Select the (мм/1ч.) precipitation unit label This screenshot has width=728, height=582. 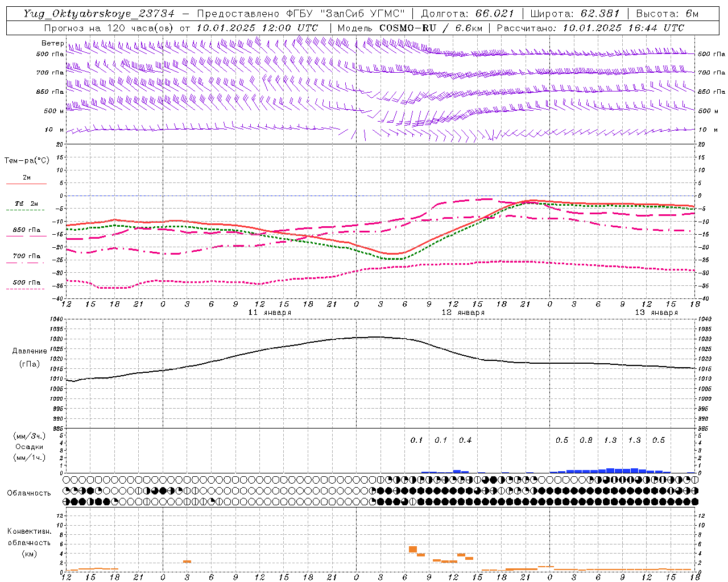(30, 458)
